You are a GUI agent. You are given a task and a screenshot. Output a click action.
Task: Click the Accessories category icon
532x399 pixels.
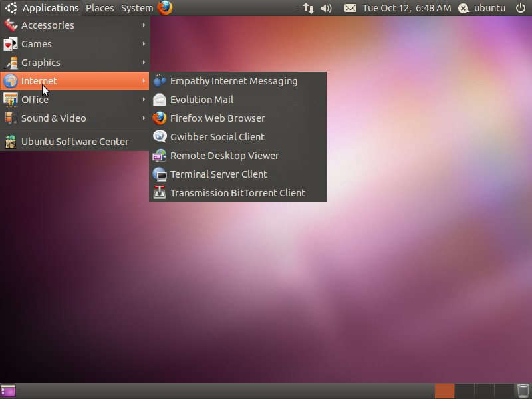click(11, 25)
